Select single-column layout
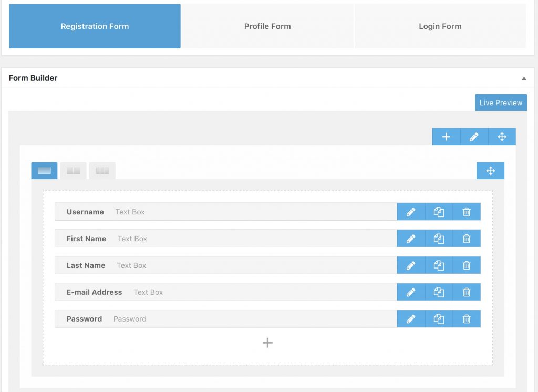Image resolution: width=538 pixels, height=392 pixels. (x=44, y=171)
